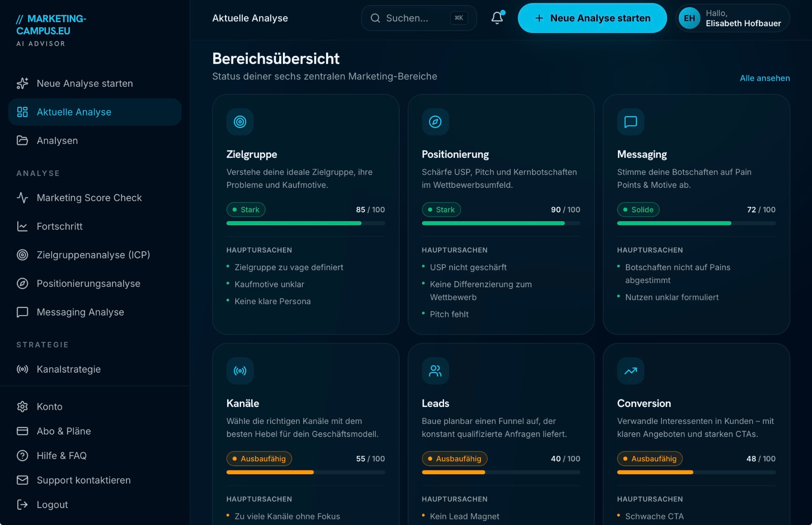The height and width of the screenshot is (525, 812).
Task: Open Zielgruppenanalyse (ICP) from the sidebar
Action: pyautogui.click(x=95, y=255)
